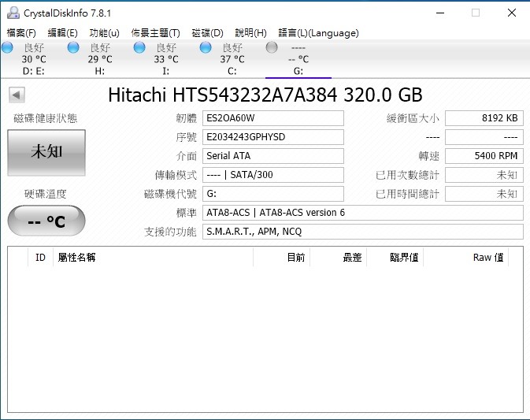
Task: Click the 轉速 label
Action: click(429, 156)
